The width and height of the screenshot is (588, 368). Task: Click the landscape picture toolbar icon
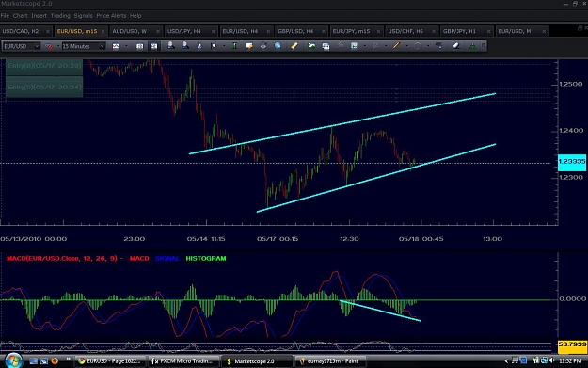pyautogui.click(x=311, y=46)
